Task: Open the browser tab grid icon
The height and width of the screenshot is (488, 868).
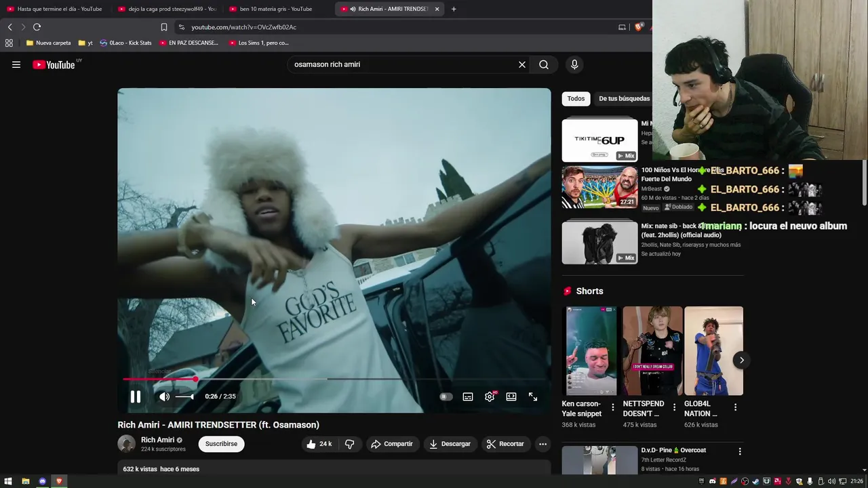Action: pyautogui.click(x=9, y=43)
